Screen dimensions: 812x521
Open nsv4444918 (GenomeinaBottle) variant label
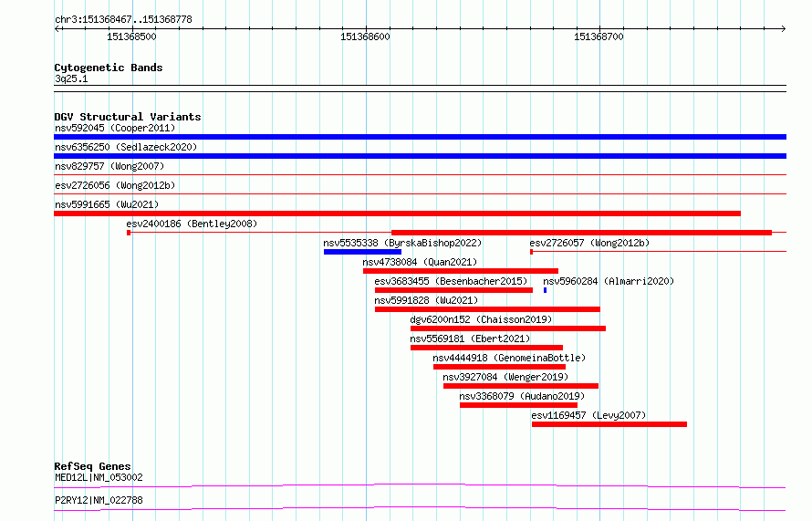[x=509, y=358]
